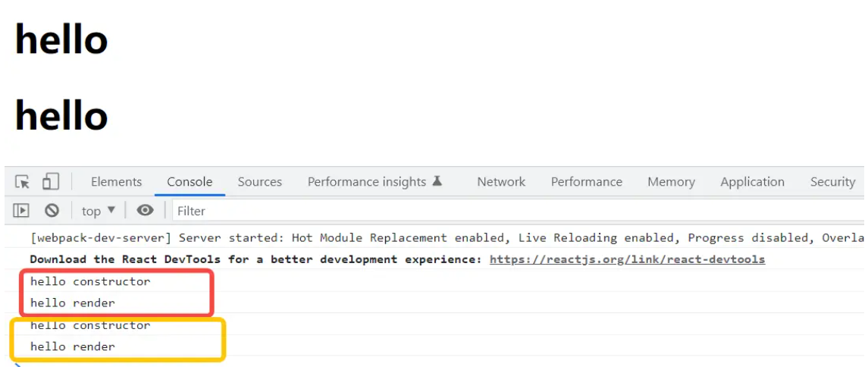Show the console sidebar panel icon
The image size is (868, 367).
pos(21,211)
